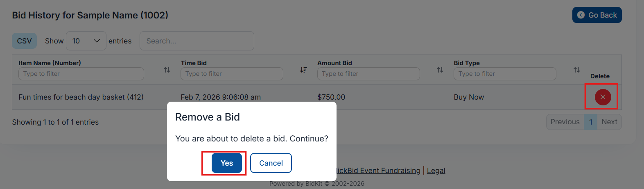Sort by Time Bid column icon

coord(303,70)
